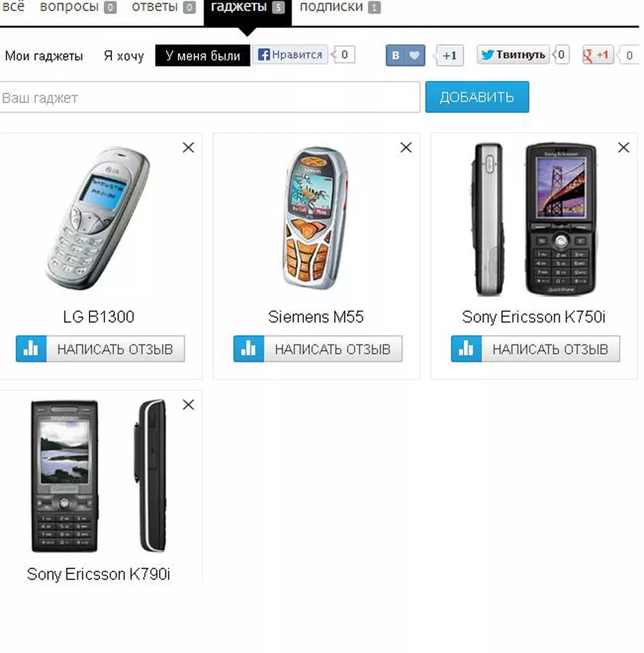
Task: Remove the Sony Ericsson K750i card
Action: click(x=623, y=147)
